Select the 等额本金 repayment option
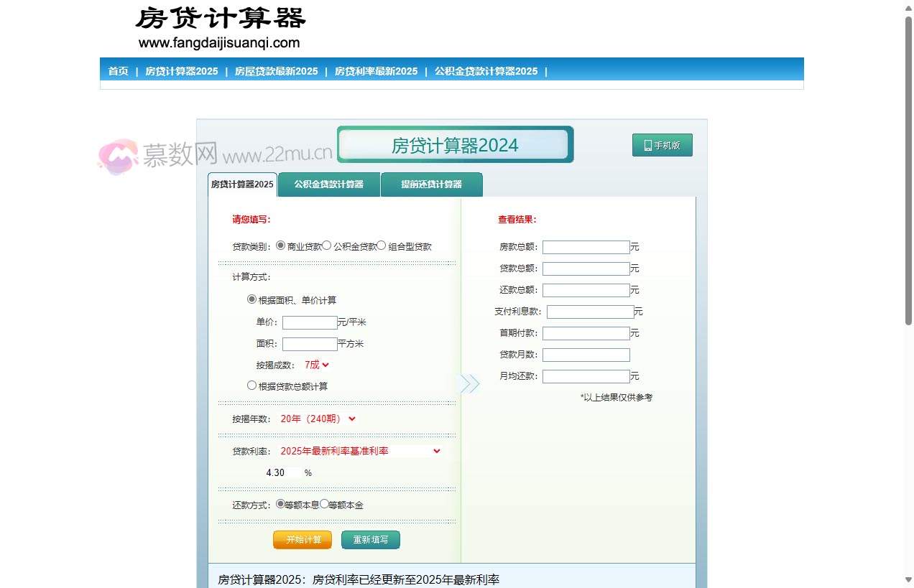This screenshot has height=588, width=914. click(x=323, y=503)
